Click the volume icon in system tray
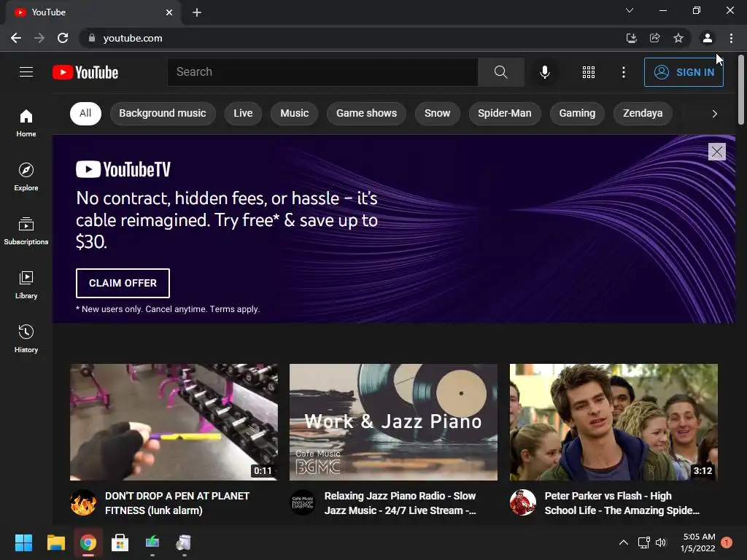Screen dimensions: 747x560 (x=661, y=542)
